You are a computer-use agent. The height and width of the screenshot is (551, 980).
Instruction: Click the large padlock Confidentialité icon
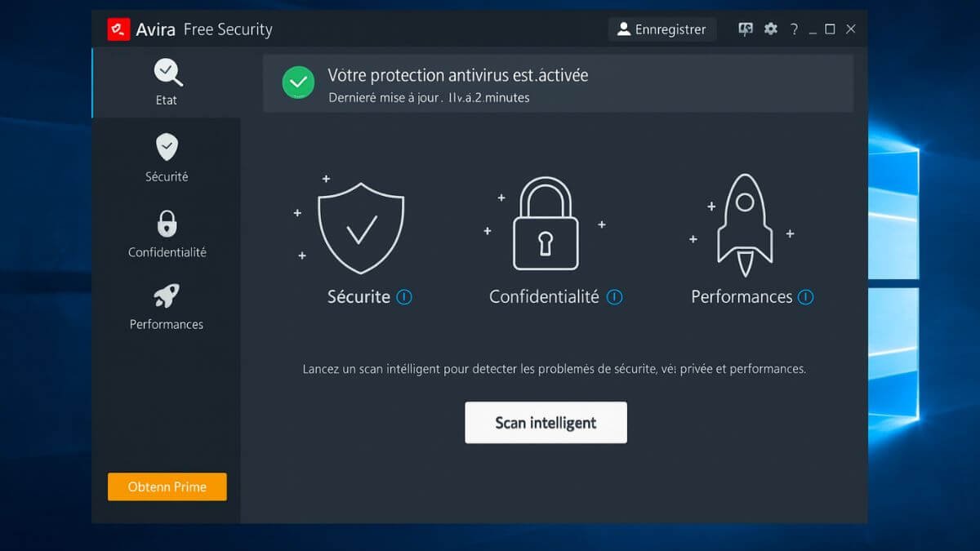click(545, 224)
